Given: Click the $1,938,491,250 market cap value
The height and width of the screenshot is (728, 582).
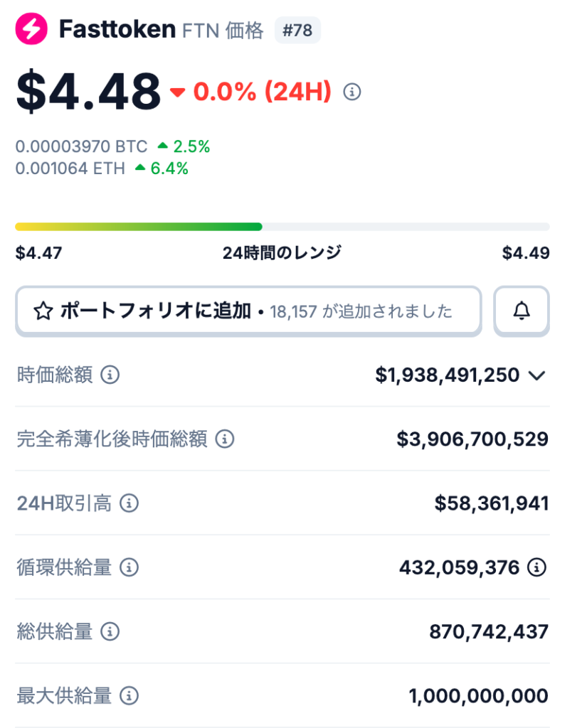Looking at the screenshot, I should point(447,375).
